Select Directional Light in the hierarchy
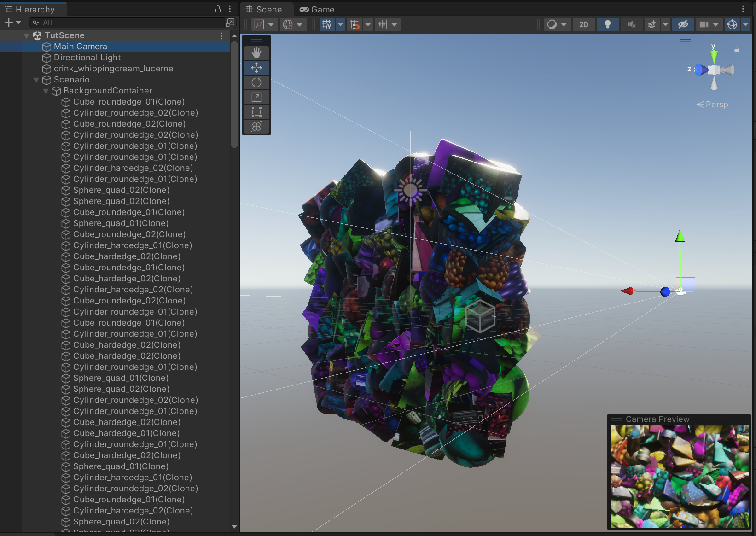The height and width of the screenshot is (536, 756). point(87,58)
